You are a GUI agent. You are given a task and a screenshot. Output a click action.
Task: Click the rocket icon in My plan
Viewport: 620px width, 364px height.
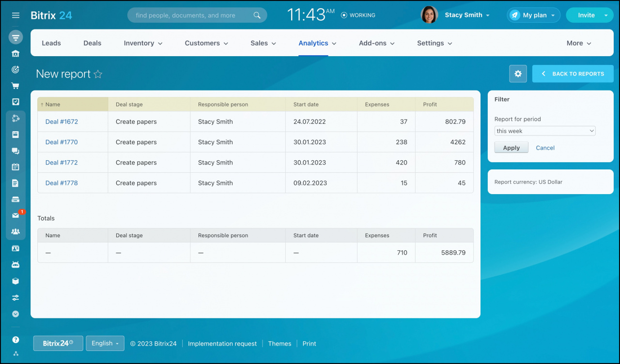pyautogui.click(x=514, y=15)
